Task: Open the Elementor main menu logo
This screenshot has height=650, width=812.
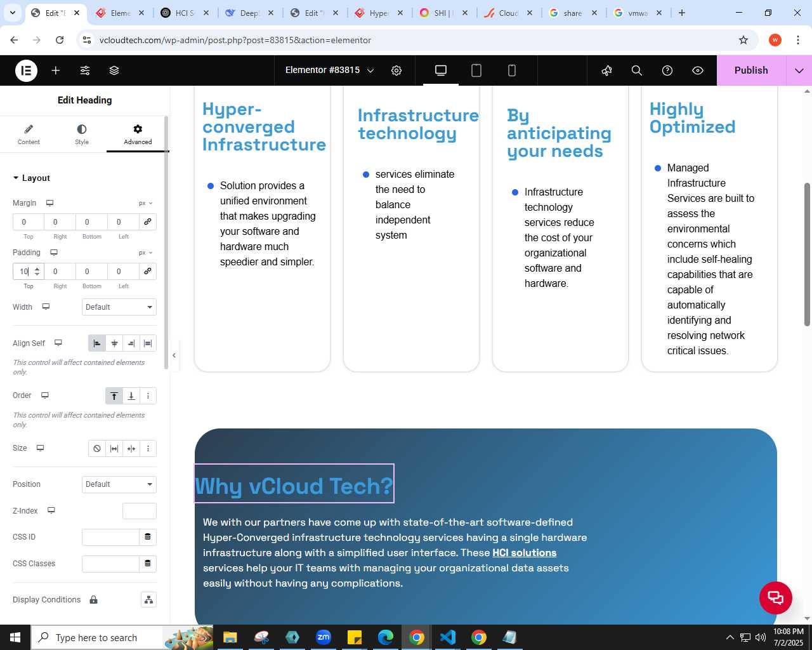Action: click(x=26, y=70)
